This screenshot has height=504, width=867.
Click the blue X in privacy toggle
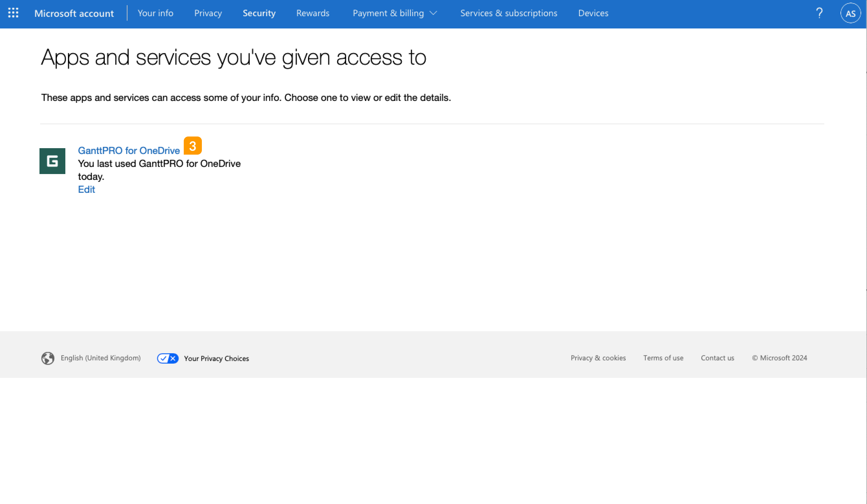[x=172, y=358]
